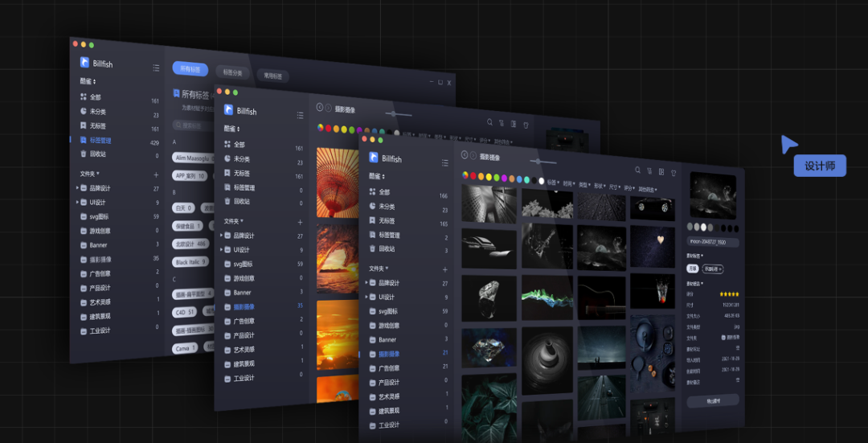Click the list icon beside Billfish in the front window

coord(445,162)
